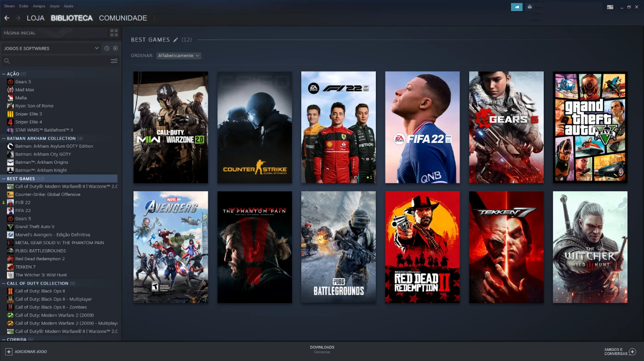Screen dimensions: 644x361
Task: Open Counter-Strike cover thumbnail
Action: tap(254, 127)
